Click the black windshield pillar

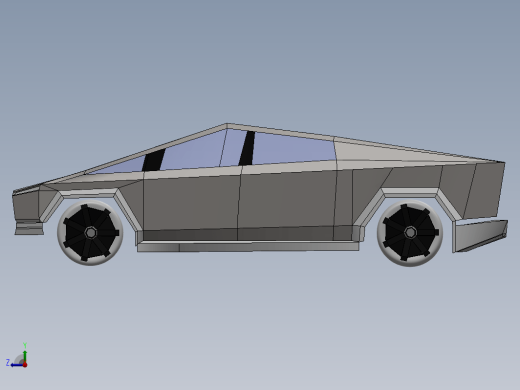(x=153, y=160)
